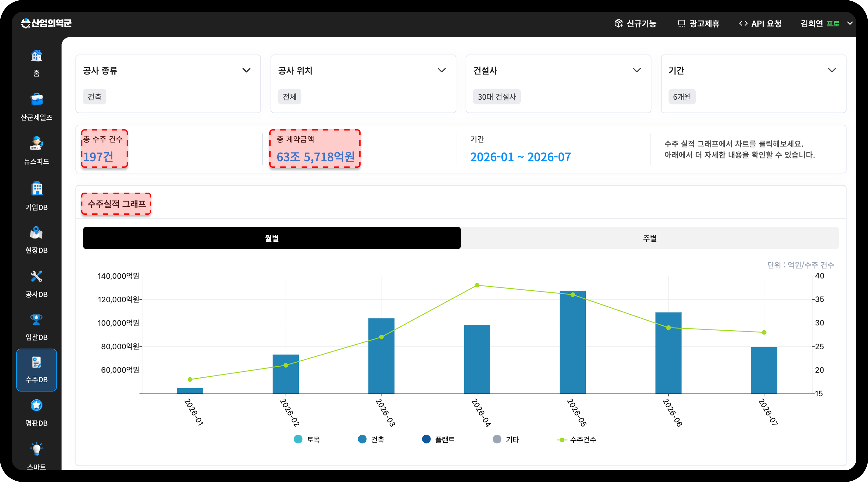Open 입찰DB trophy icon

pos(36,319)
